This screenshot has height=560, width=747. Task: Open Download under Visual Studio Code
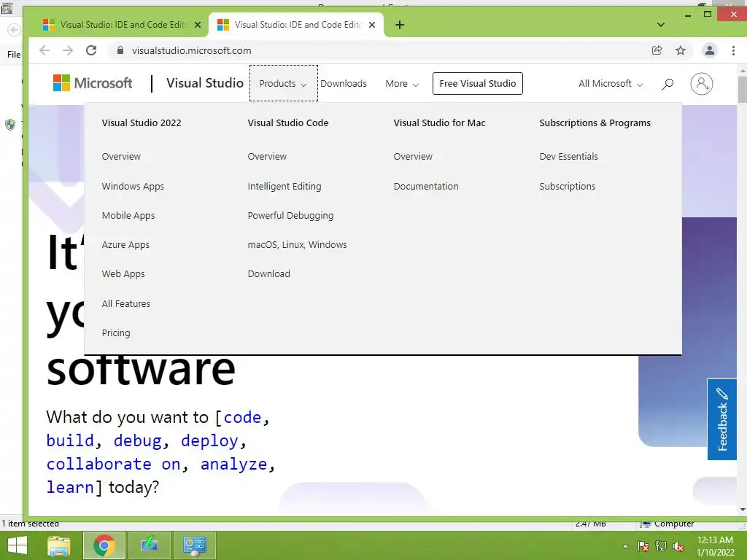[x=268, y=274]
